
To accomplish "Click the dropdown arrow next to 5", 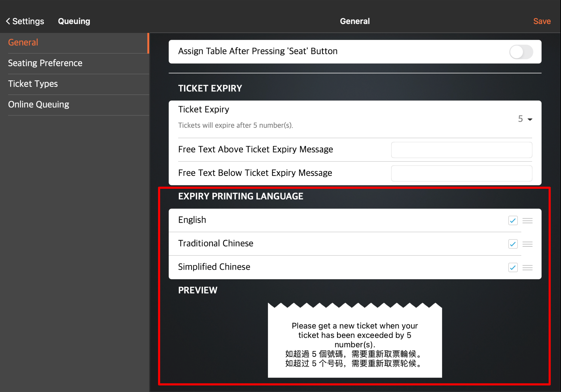I will point(530,120).
